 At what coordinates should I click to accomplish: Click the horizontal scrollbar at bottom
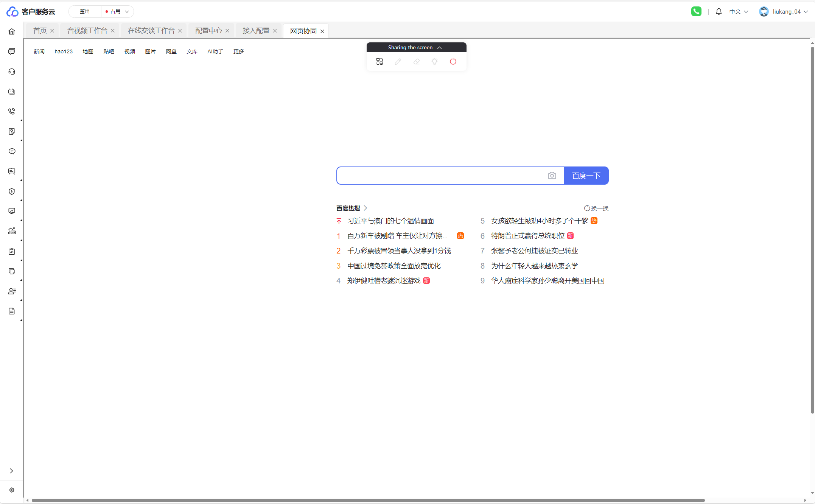point(368,500)
